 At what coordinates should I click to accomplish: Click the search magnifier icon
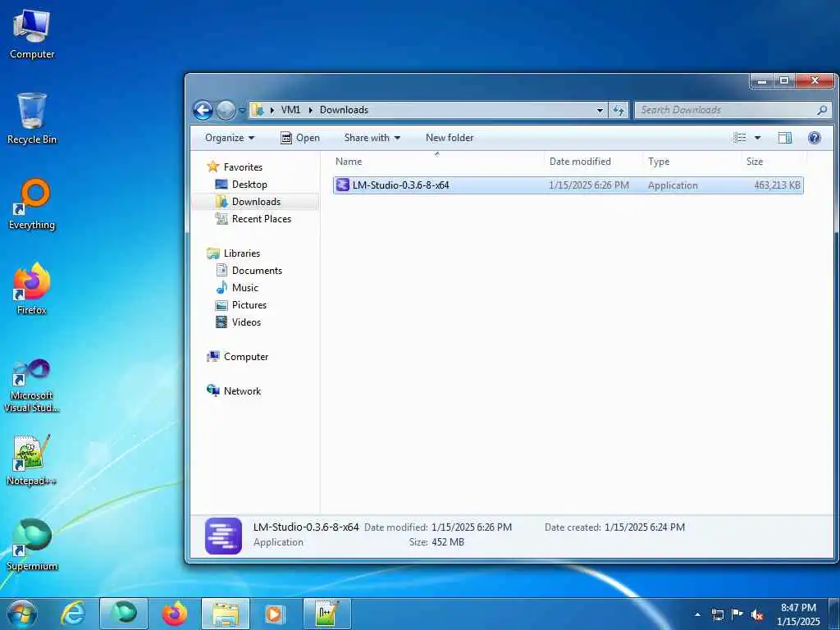(822, 110)
